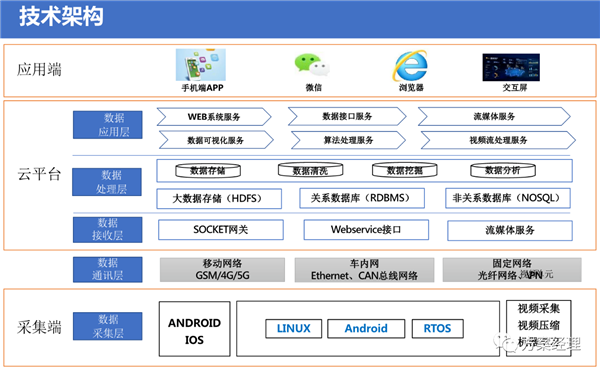Select the 数据接收层 blue block

coord(108,230)
